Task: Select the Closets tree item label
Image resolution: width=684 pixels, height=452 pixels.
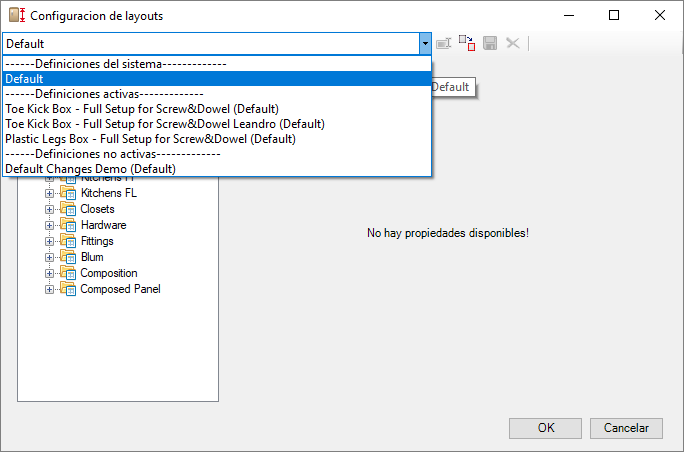Action: (x=97, y=209)
